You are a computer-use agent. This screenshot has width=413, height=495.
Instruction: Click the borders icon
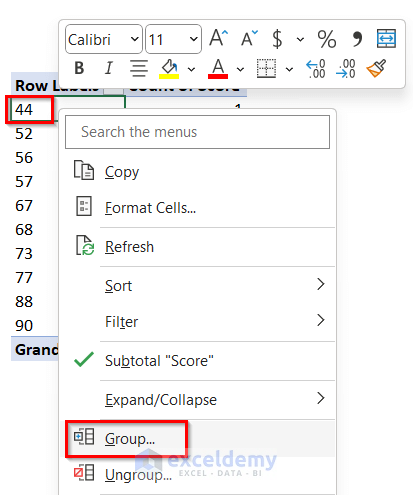pos(266,68)
